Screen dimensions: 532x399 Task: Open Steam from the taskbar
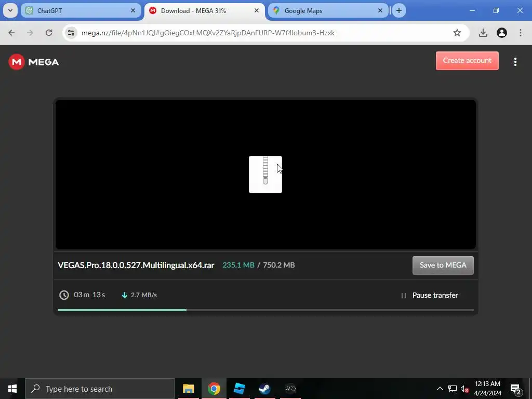click(x=264, y=389)
